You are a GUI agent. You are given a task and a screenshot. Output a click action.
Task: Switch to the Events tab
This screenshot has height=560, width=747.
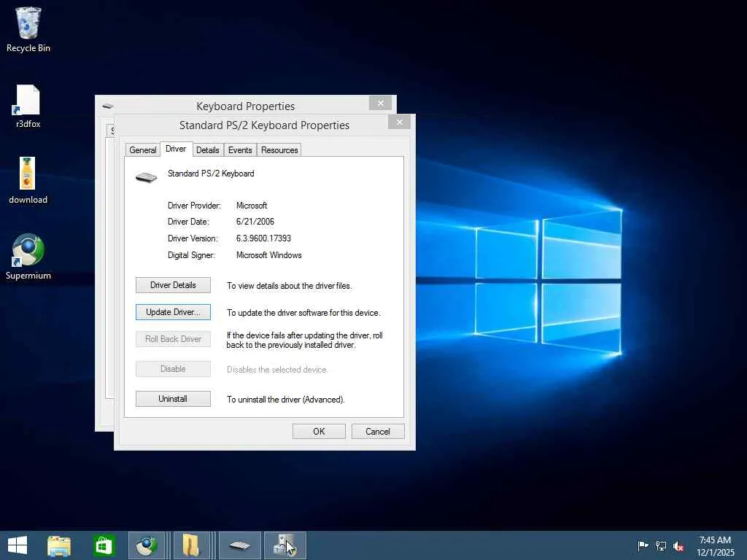tap(240, 150)
